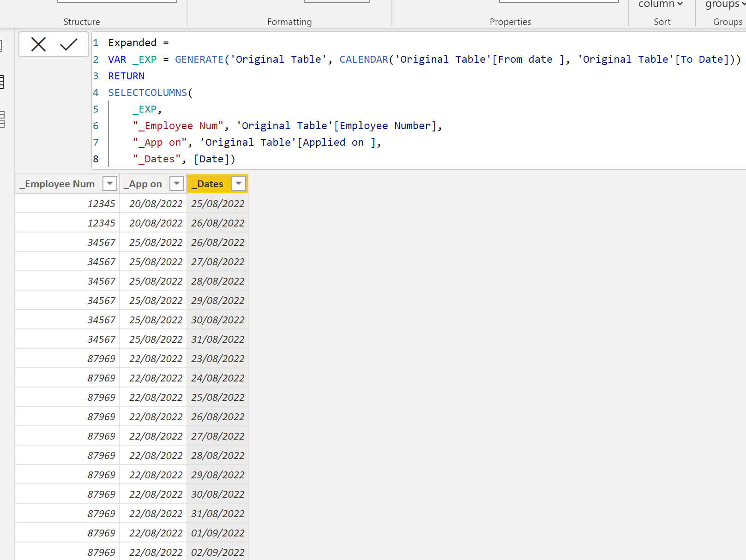The height and width of the screenshot is (560, 746).
Task: Select _Dates cell 25/08/2022 for employee 12345
Action: pyautogui.click(x=217, y=203)
